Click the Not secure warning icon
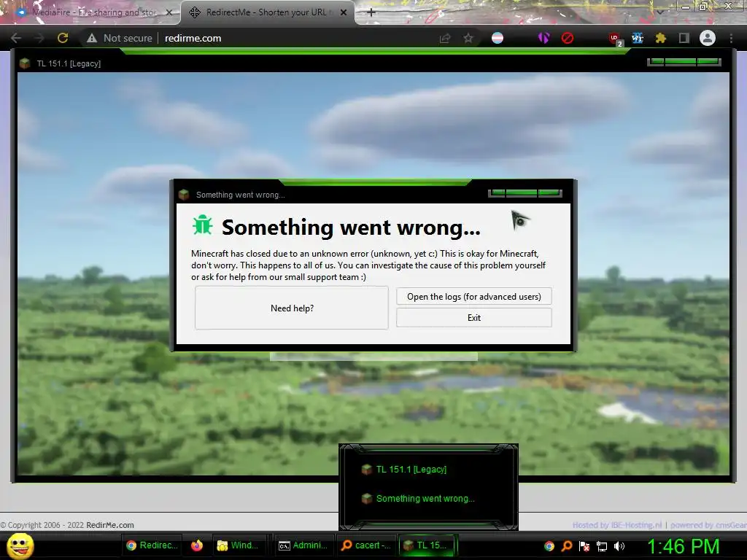The image size is (747, 560). (x=92, y=38)
